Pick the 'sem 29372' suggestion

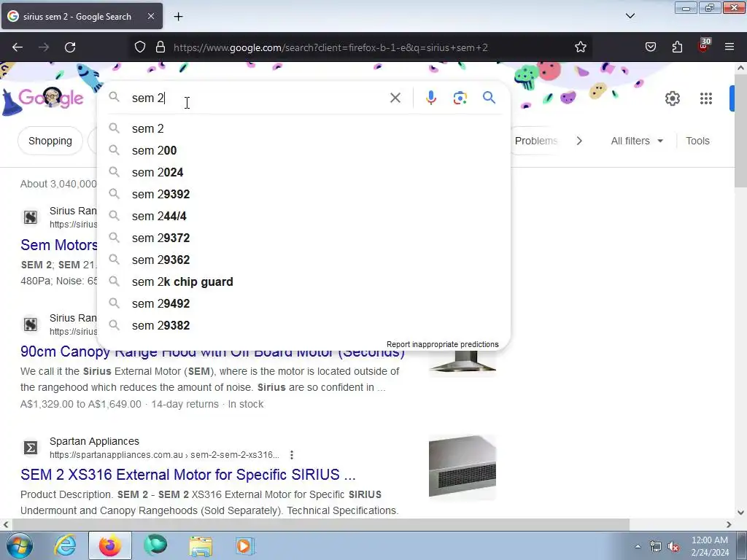point(304,238)
